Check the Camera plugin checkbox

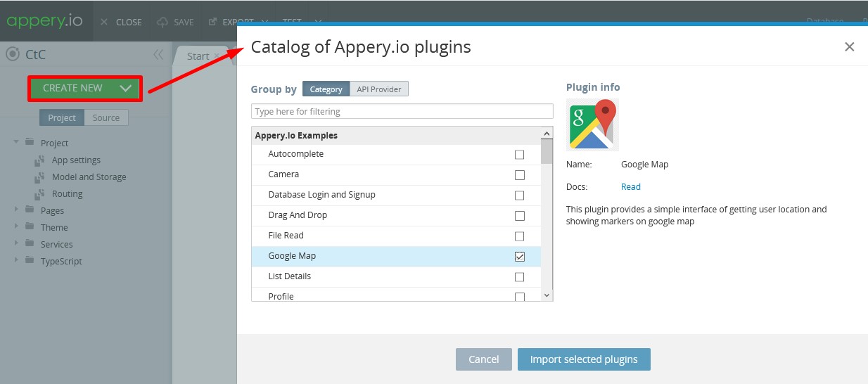click(x=520, y=175)
